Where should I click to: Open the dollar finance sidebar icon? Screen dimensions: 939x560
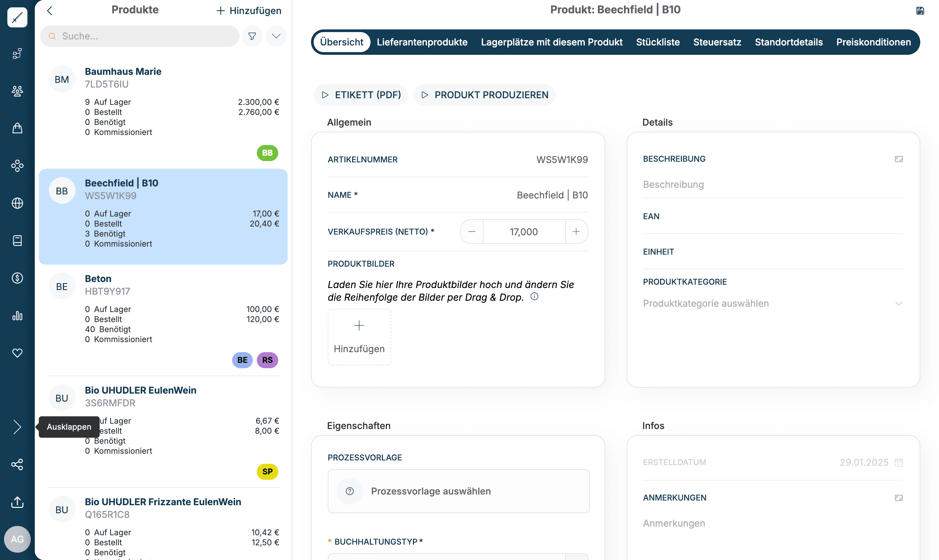[17, 278]
